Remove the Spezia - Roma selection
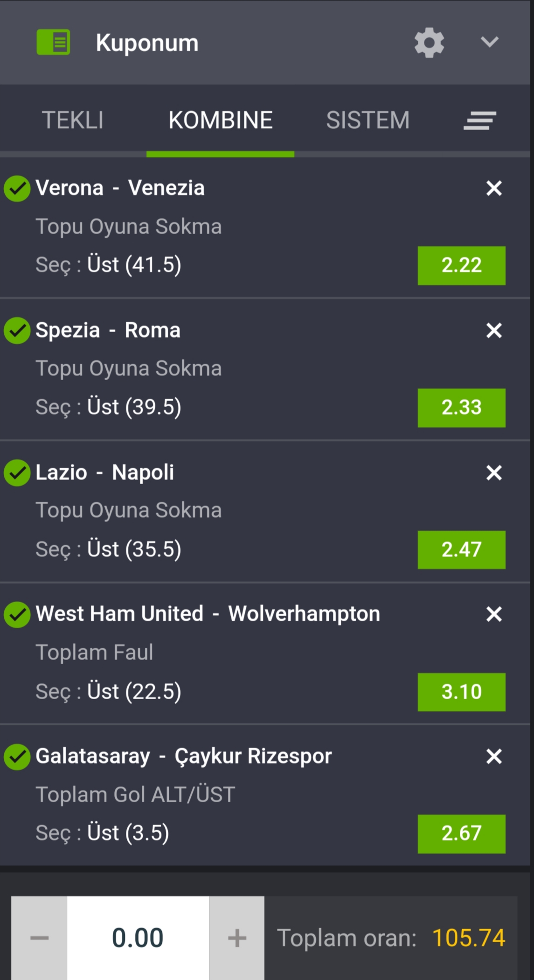Screen dimensions: 534x980 (494, 331)
